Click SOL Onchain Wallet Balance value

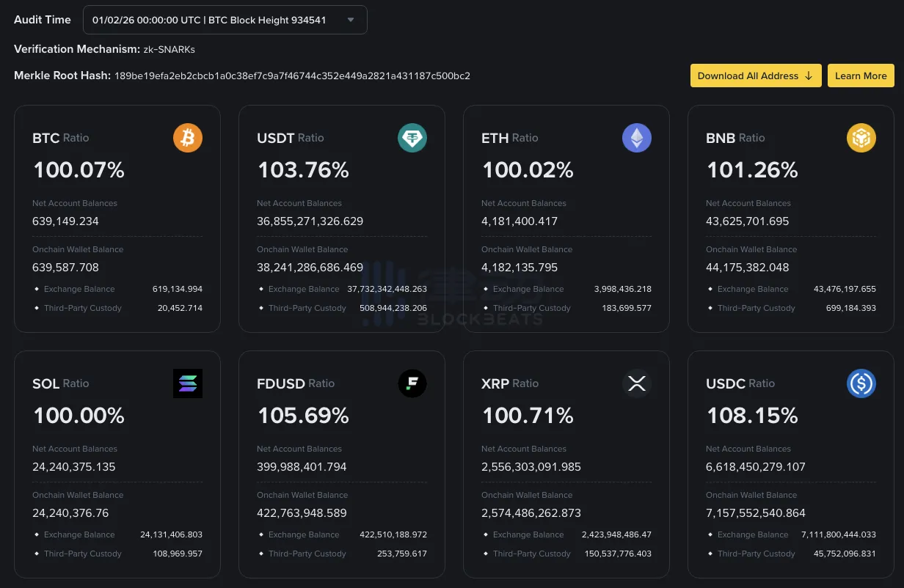[70, 512]
